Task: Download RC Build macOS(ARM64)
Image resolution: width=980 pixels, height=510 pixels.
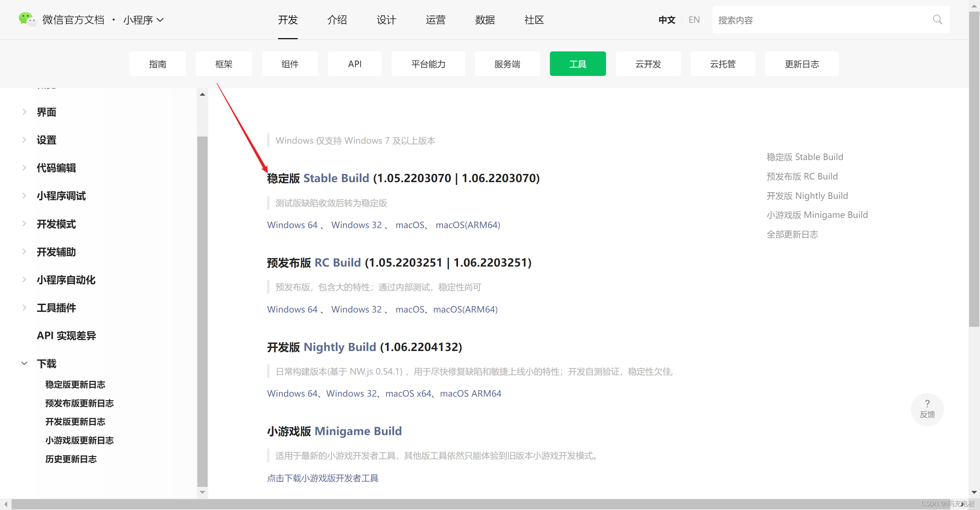Action: (x=465, y=309)
